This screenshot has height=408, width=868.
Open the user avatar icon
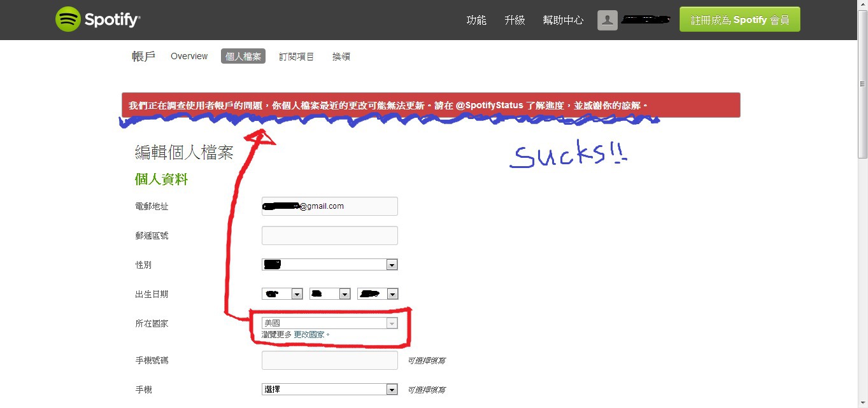608,20
